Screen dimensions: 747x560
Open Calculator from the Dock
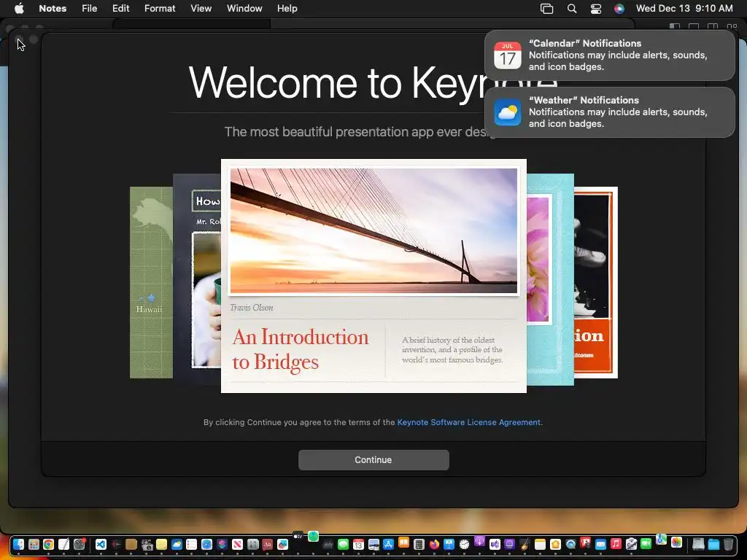pyautogui.click(x=419, y=544)
